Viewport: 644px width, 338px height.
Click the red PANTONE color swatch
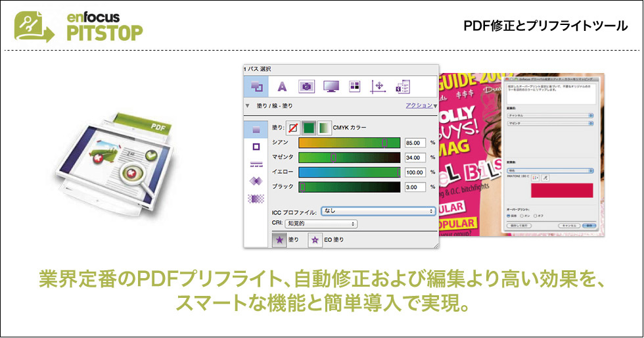562,191
